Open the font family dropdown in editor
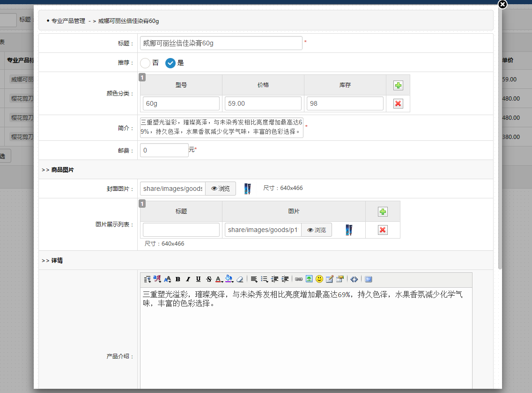The image size is (532, 393). coord(157,279)
